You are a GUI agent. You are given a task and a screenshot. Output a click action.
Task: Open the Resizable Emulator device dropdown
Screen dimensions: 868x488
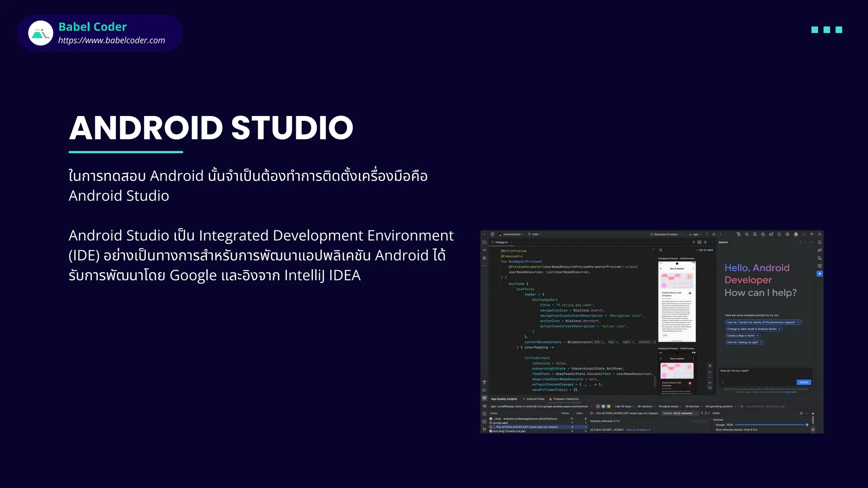tap(666, 234)
